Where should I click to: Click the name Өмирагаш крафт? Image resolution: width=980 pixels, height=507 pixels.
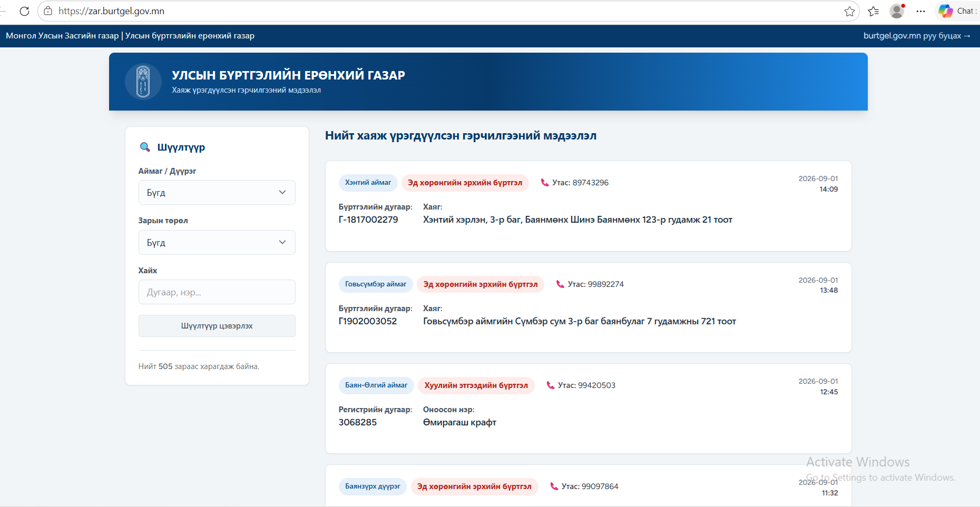click(459, 422)
